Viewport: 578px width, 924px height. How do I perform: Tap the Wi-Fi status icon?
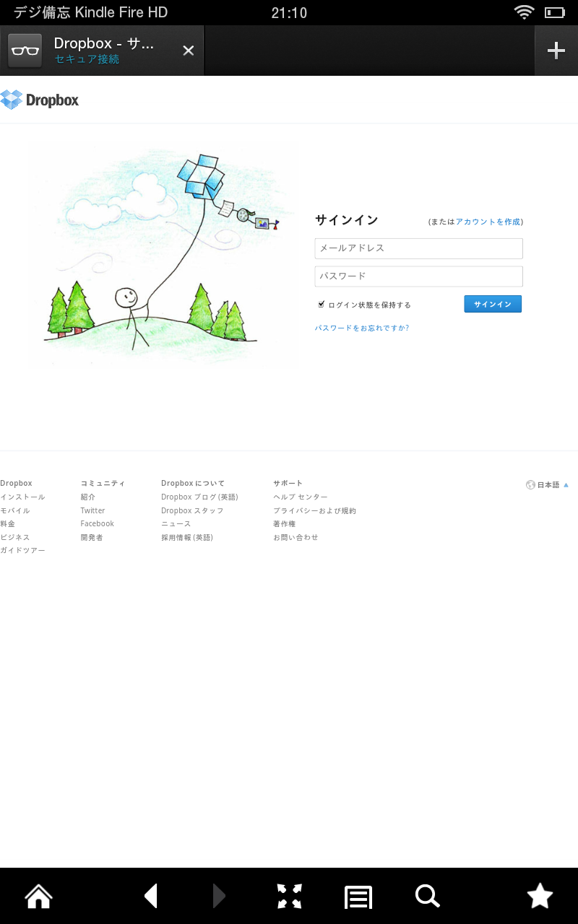(524, 12)
